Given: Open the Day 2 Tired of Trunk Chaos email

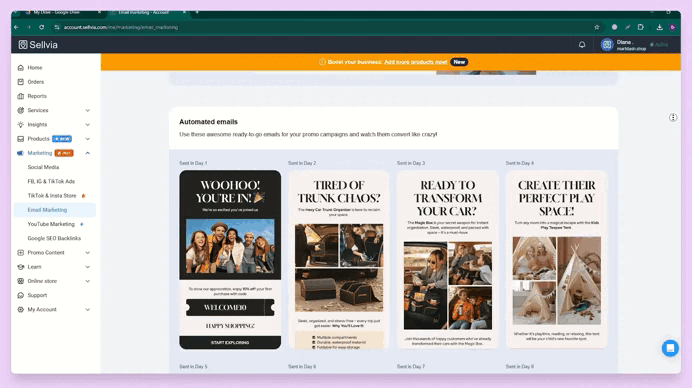Looking at the screenshot, I should coord(339,260).
